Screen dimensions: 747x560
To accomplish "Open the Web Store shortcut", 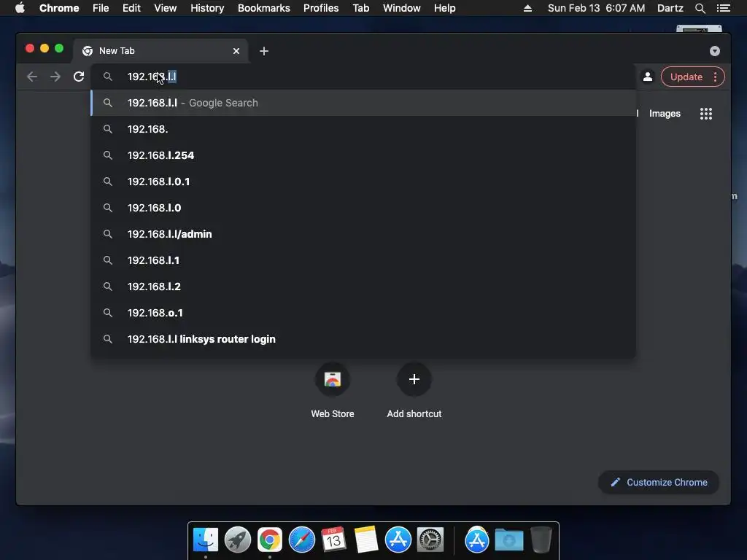I will pyautogui.click(x=333, y=389).
